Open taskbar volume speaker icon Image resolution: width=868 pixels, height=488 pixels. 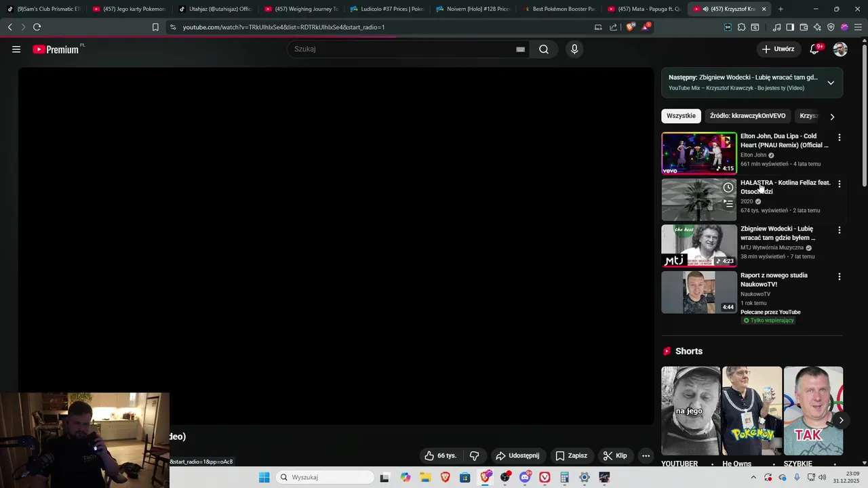pos(823,477)
